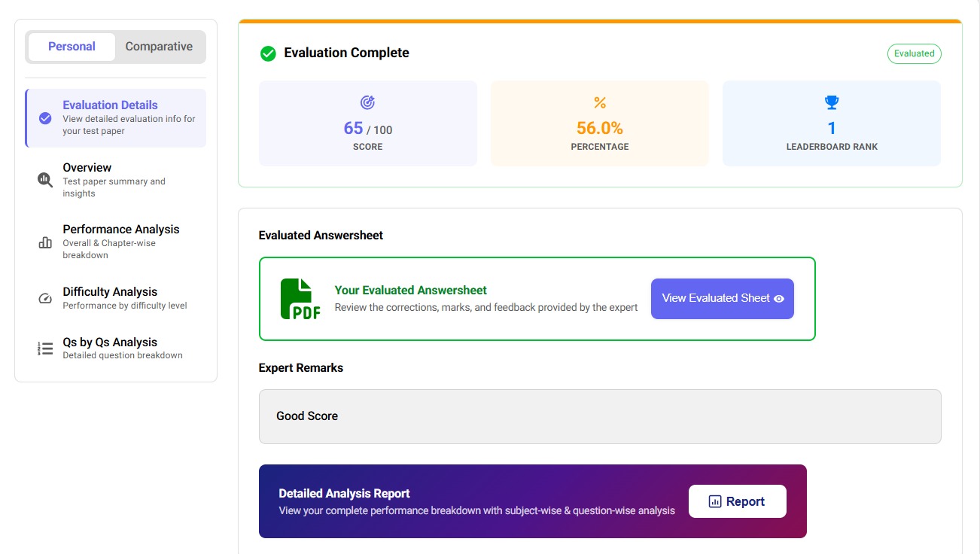Switch to the Comparative tab
Viewport: 980px width, 554px height.
click(x=159, y=47)
